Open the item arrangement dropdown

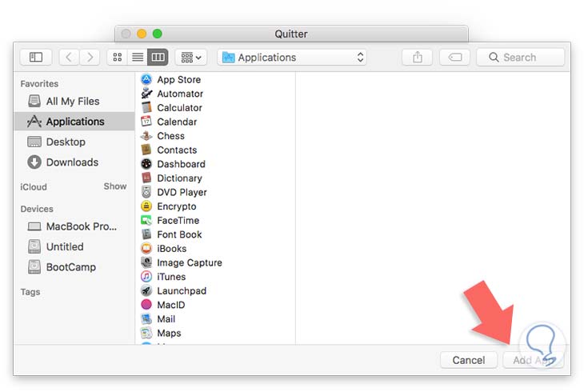[191, 58]
